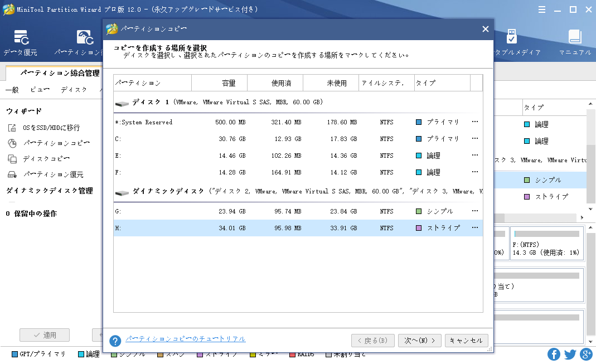Viewport: 596px width, 364px height.
Task: Sort by the Capacity (容量) column header
Action: (220, 83)
